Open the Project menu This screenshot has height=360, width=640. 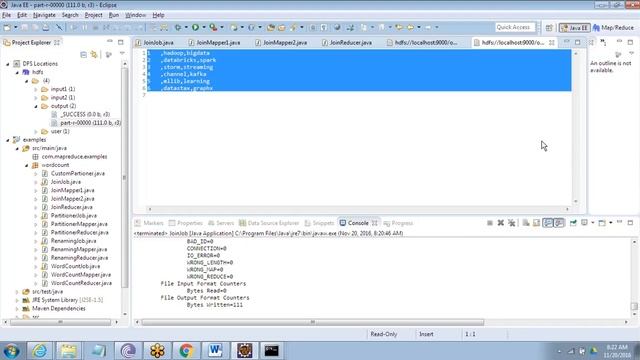[x=93, y=15]
